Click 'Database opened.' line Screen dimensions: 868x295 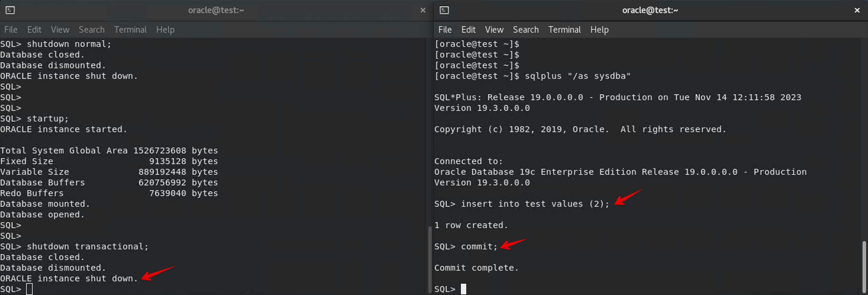click(42, 215)
